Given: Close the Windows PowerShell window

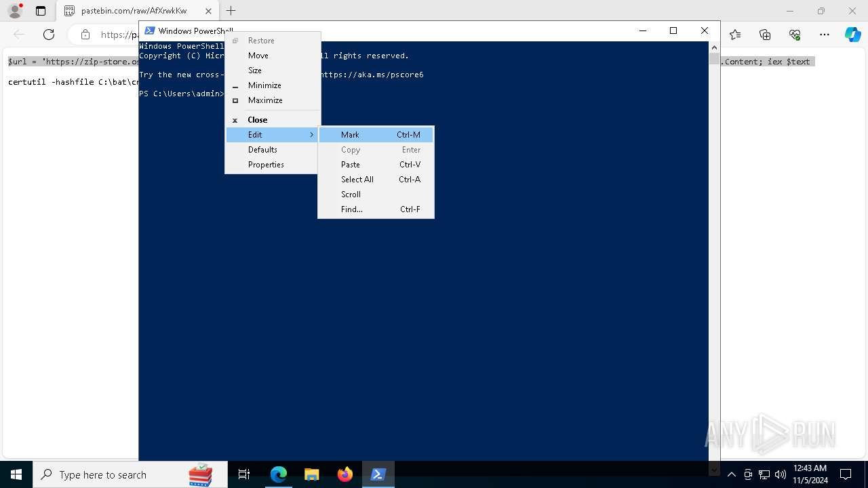Looking at the screenshot, I should click(705, 30).
